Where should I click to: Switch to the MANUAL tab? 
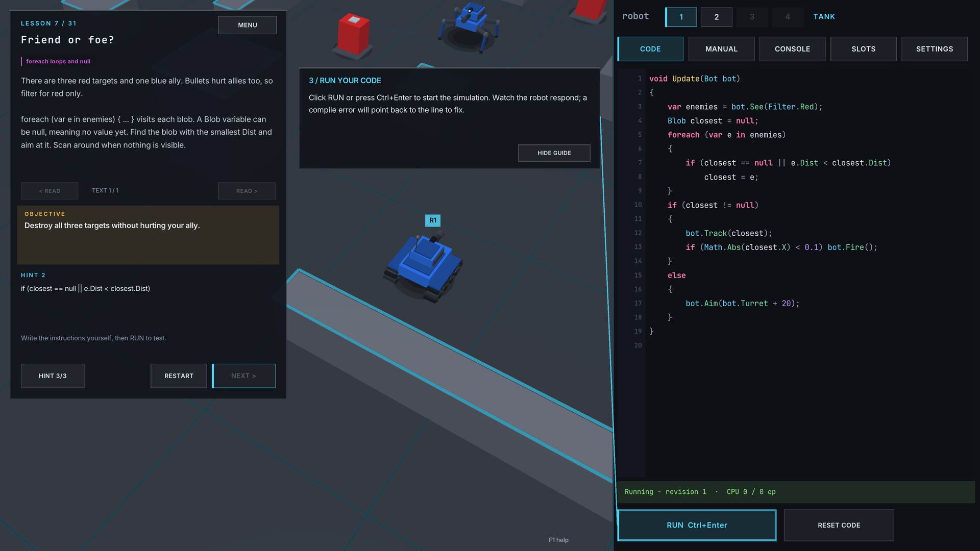coord(721,49)
